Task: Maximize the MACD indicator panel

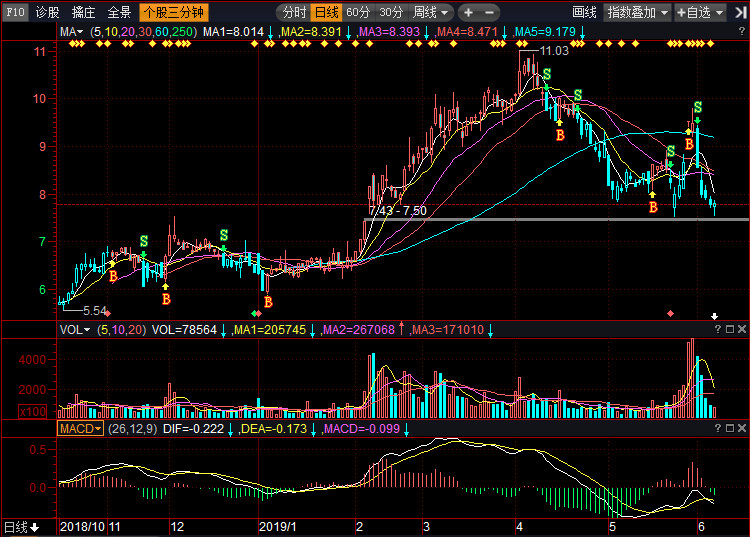Action: (729, 428)
